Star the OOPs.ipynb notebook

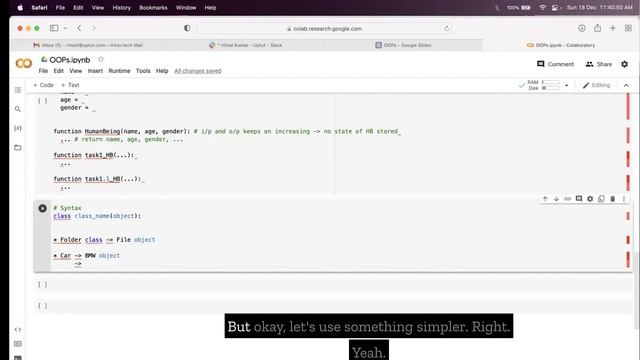[x=101, y=60]
